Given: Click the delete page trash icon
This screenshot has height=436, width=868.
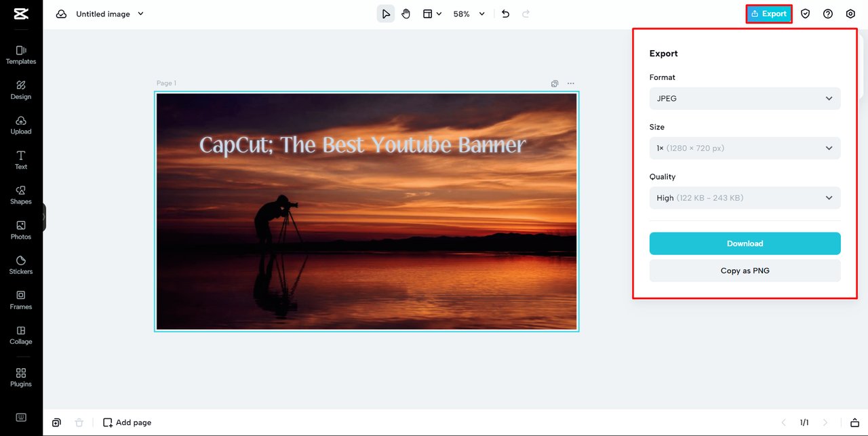Looking at the screenshot, I should pos(79,422).
